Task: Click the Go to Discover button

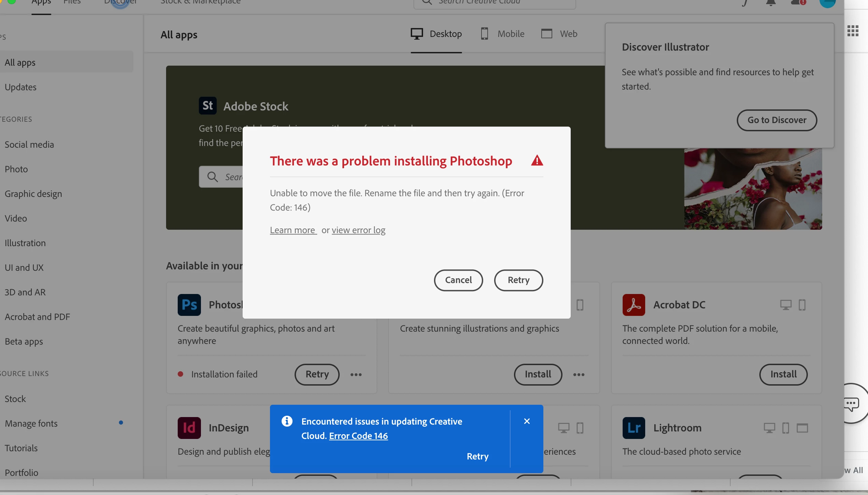Action: click(776, 120)
